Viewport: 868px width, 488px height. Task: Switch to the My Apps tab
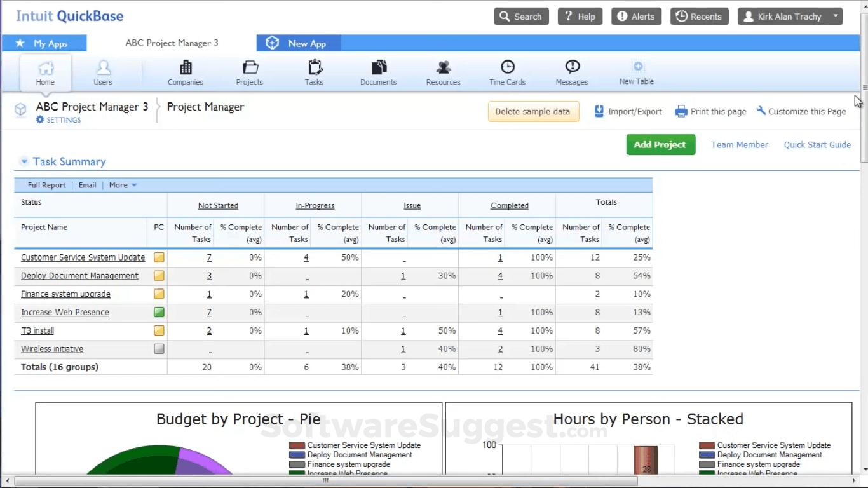(44, 43)
